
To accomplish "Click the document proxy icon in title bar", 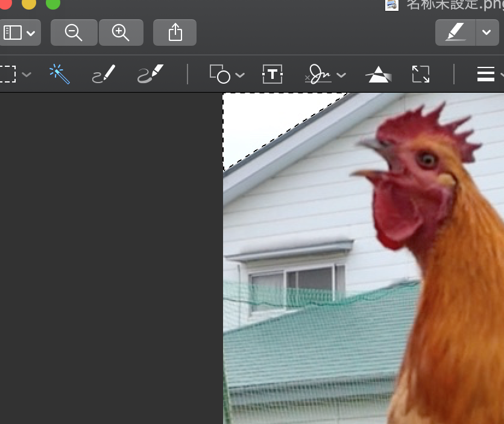I will point(392,5).
